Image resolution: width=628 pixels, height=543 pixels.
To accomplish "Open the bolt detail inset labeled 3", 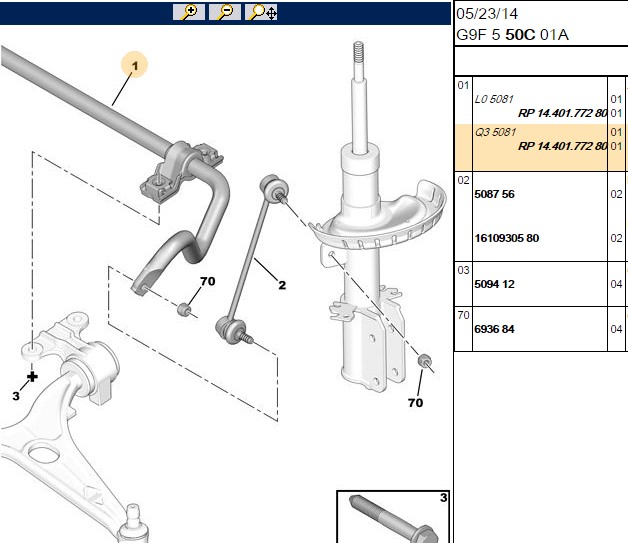I will (393, 517).
